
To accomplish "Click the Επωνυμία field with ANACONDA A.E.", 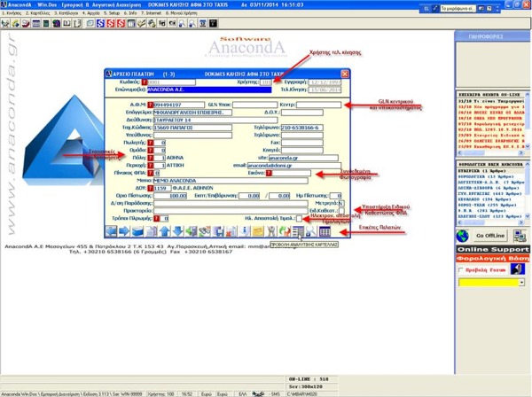I will pyautogui.click(x=209, y=90).
